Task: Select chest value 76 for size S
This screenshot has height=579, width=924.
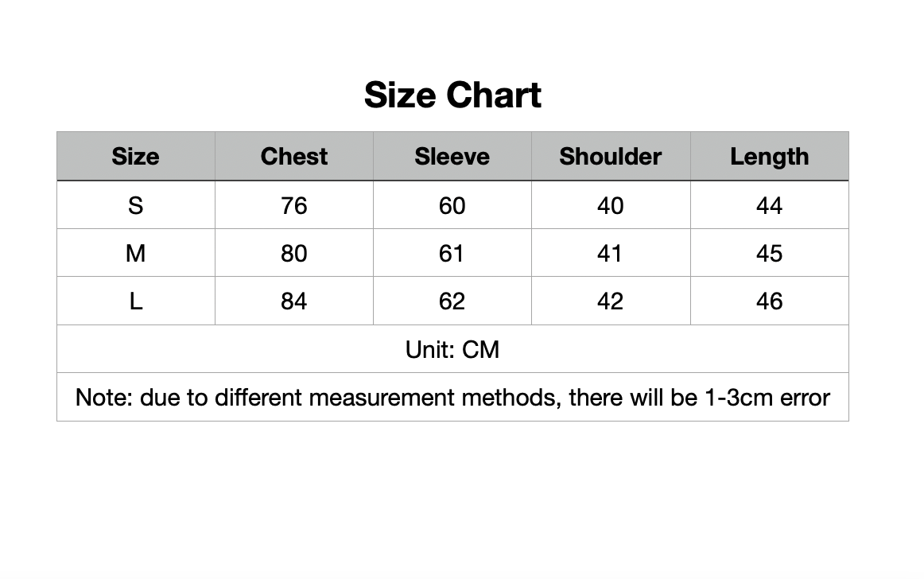Action: tap(293, 206)
